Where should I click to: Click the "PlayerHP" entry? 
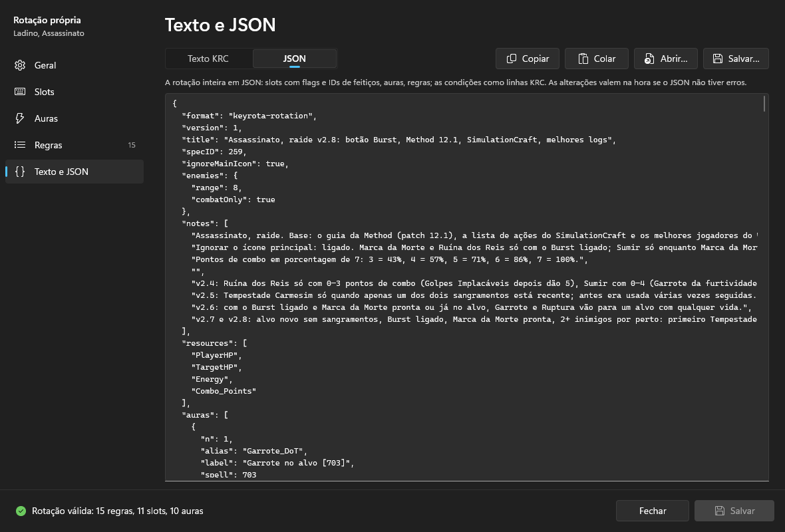pyautogui.click(x=217, y=355)
